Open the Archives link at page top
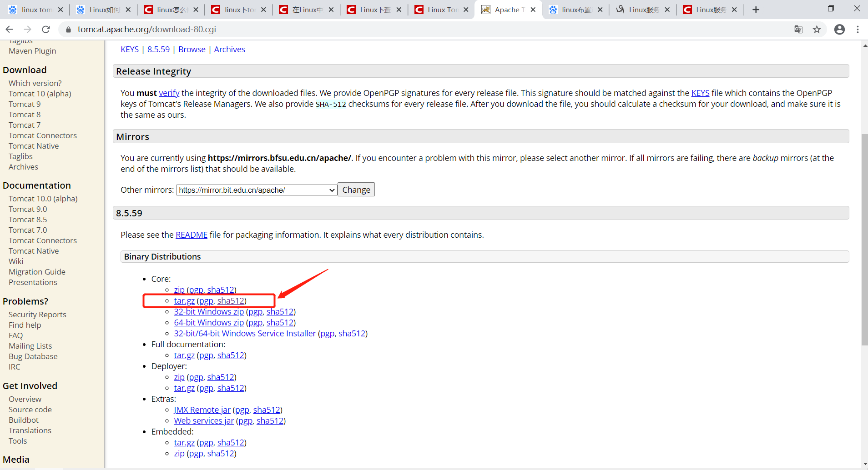The width and height of the screenshot is (868, 470). tap(230, 50)
